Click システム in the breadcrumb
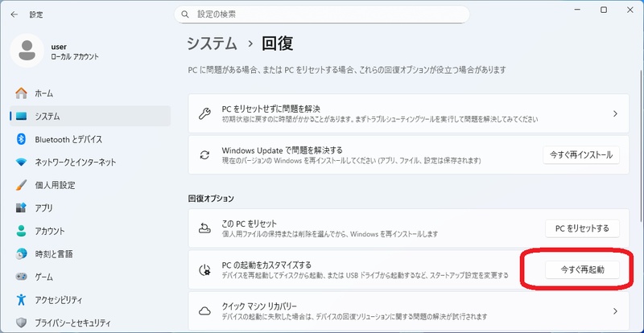644x333 pixels. coord(212,43)
